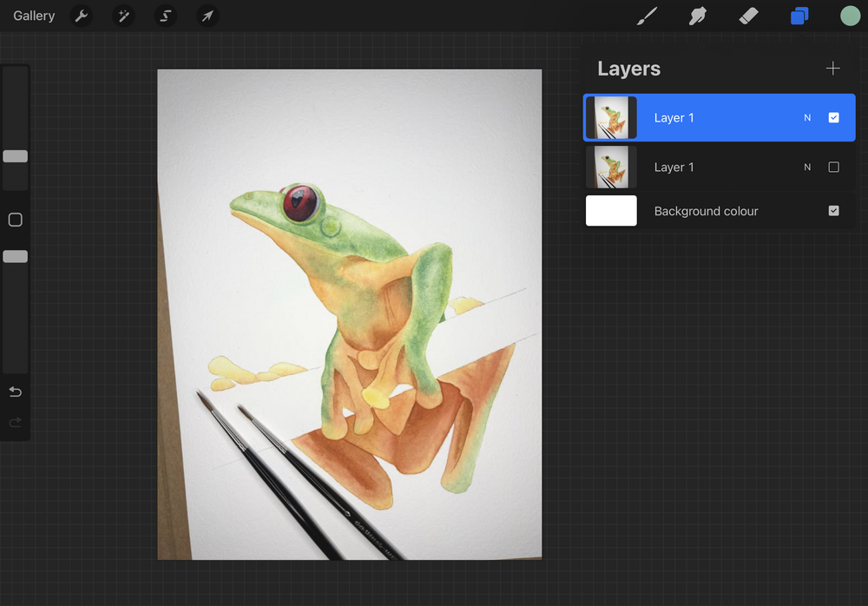Activate the Selection tool

pos(166,16)
